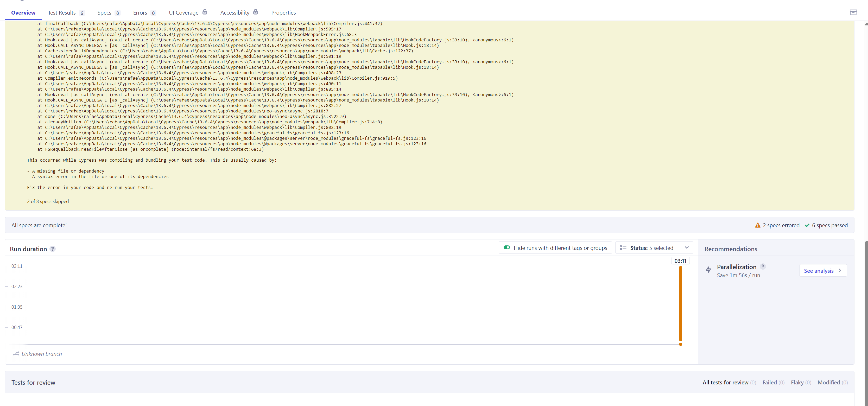The image size is (868, 406).
Task: Click the Accessibility lock icon
Action: 256,12
